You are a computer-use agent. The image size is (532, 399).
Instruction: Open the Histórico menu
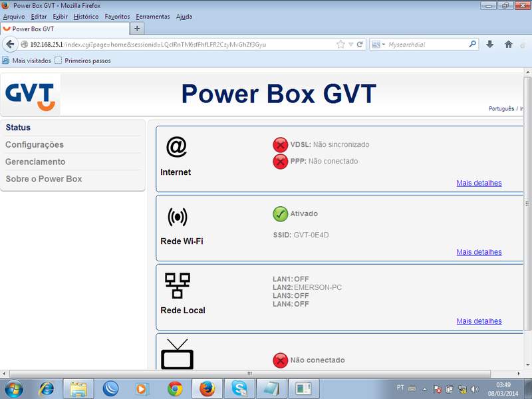pyautogui.click(x=86, y=16)
